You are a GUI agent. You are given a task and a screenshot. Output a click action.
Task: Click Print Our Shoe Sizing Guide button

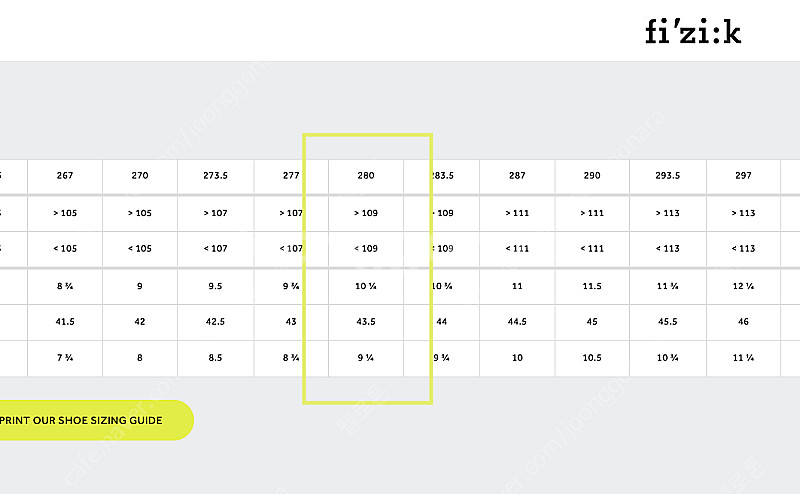(x=96, y=420)
